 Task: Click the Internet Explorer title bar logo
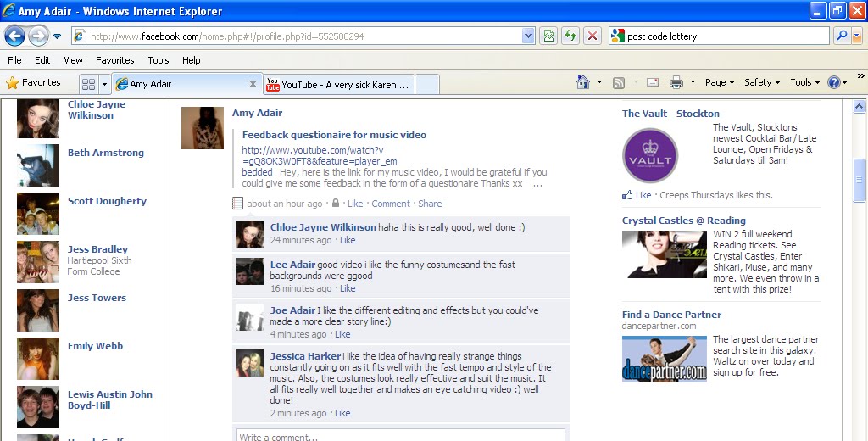click(x=8, y=10)
